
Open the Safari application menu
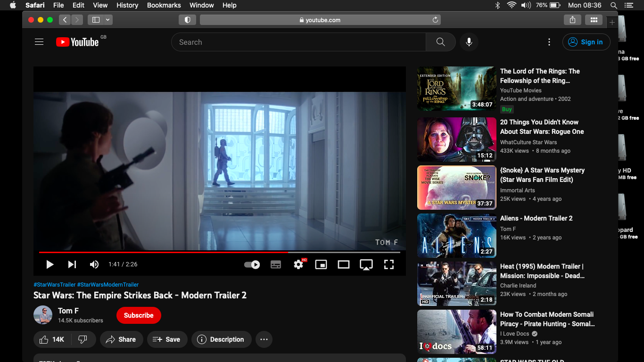pyautogui.click(x=35, y=5)
